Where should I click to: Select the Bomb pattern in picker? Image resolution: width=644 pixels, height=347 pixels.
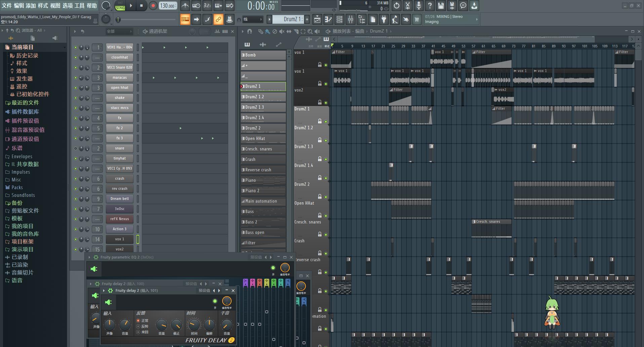point(263,55)
